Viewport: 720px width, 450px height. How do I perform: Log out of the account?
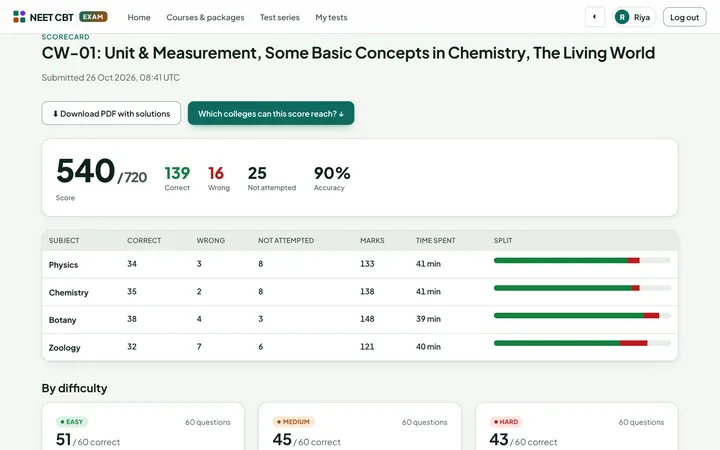(684, 17)
